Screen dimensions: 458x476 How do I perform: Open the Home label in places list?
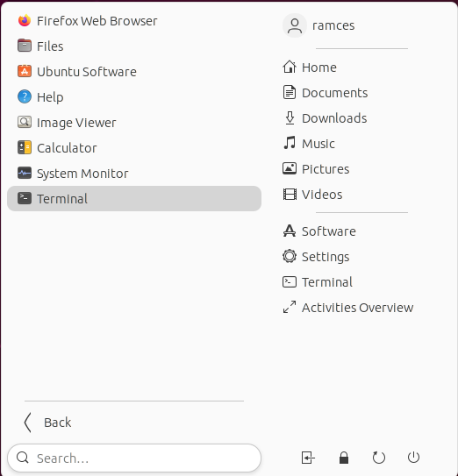(319, 67)
